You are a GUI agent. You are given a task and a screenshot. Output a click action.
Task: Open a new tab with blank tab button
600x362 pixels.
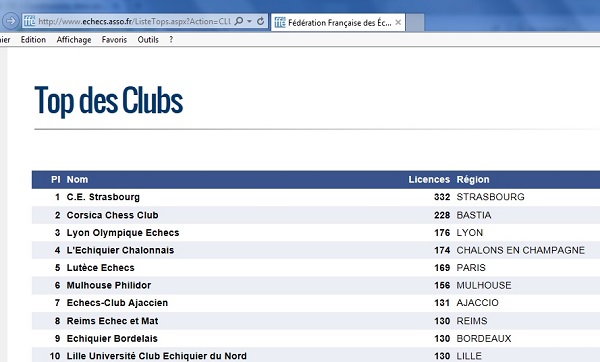415,23
